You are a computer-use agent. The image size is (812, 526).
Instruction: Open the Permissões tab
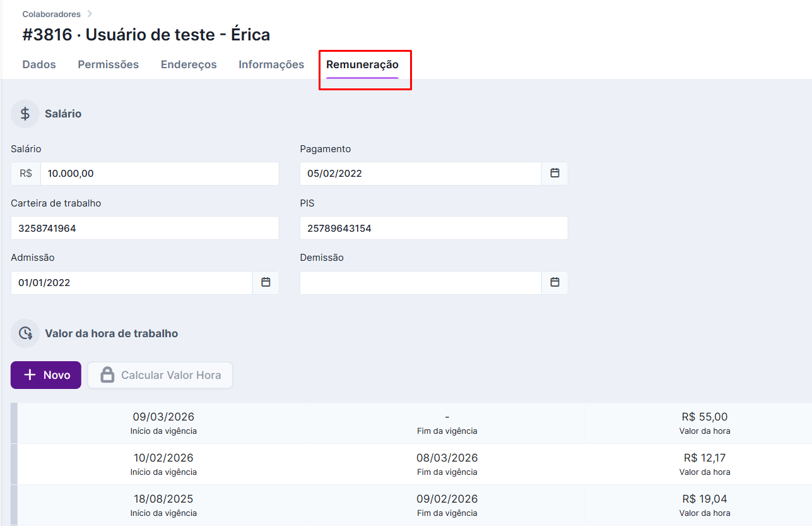[109, 64]
